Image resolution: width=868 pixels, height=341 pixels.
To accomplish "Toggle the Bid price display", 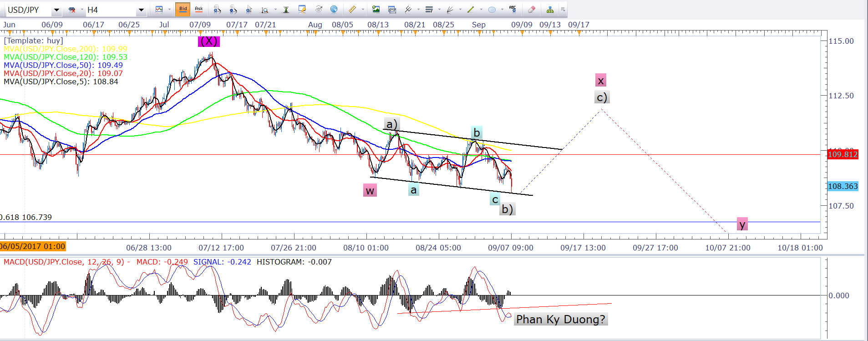I will pos(183,9).
